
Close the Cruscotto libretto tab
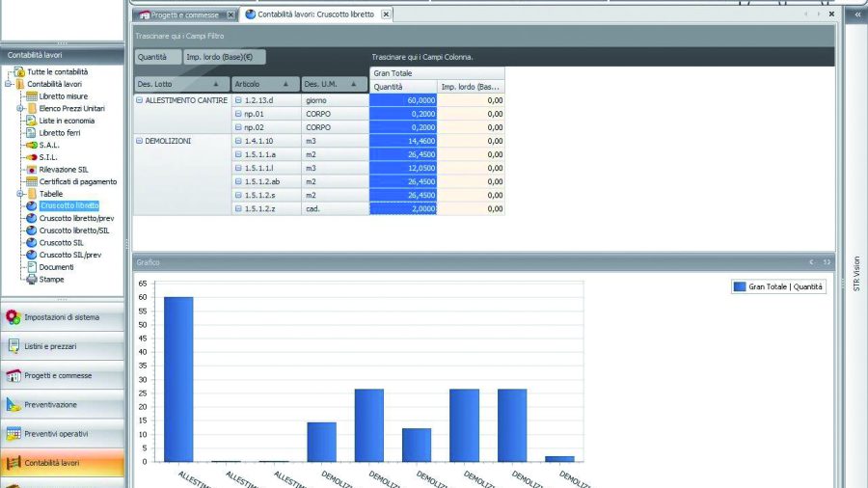point(386,14)
